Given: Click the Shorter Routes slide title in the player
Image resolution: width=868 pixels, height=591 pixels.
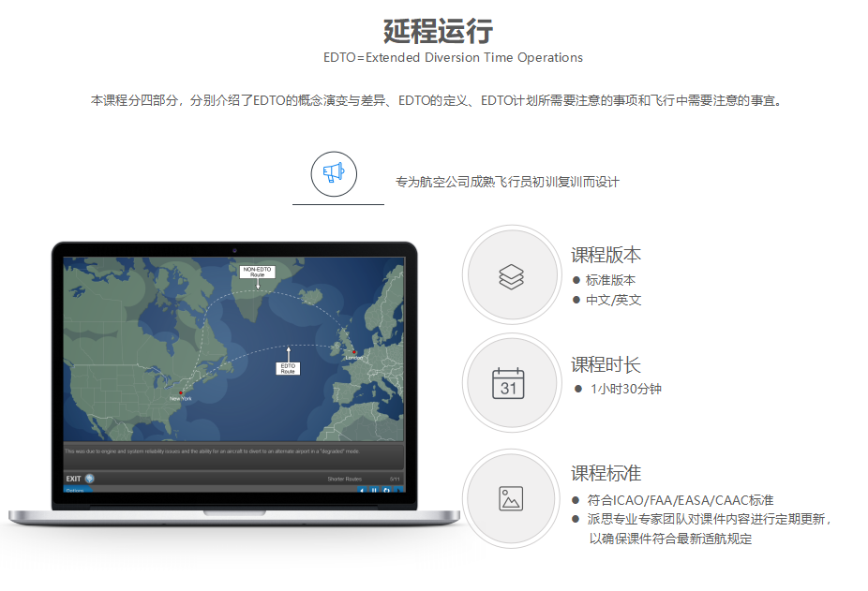Looking at the screenshot, I should (344, 479).
